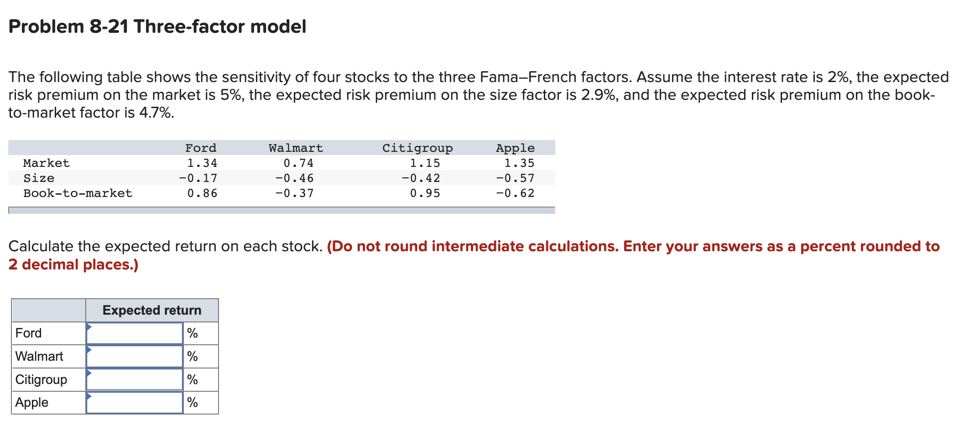This screenshot has height=446, width=980.
Task: Click the Size row label
Action: pos(38,178)
